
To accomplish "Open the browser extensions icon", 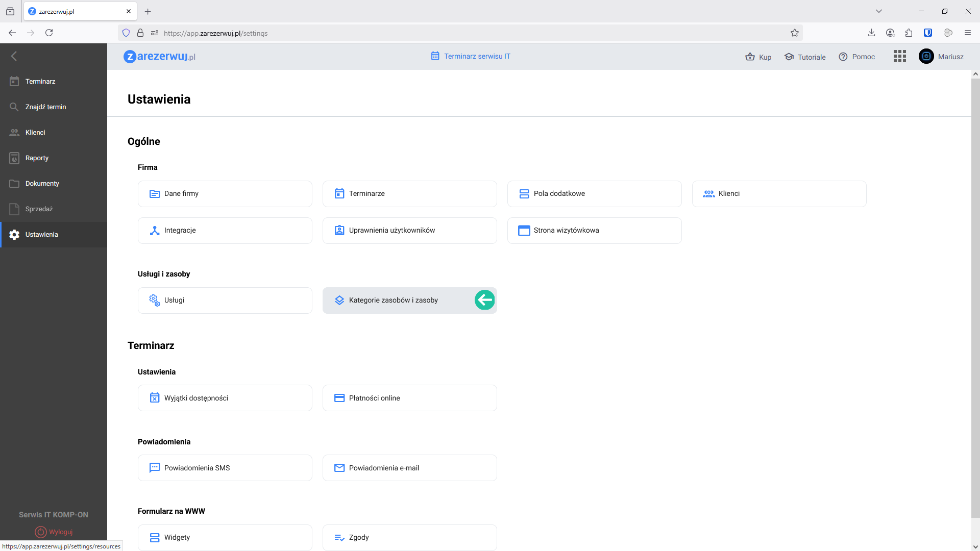I will tap(909, 33).
